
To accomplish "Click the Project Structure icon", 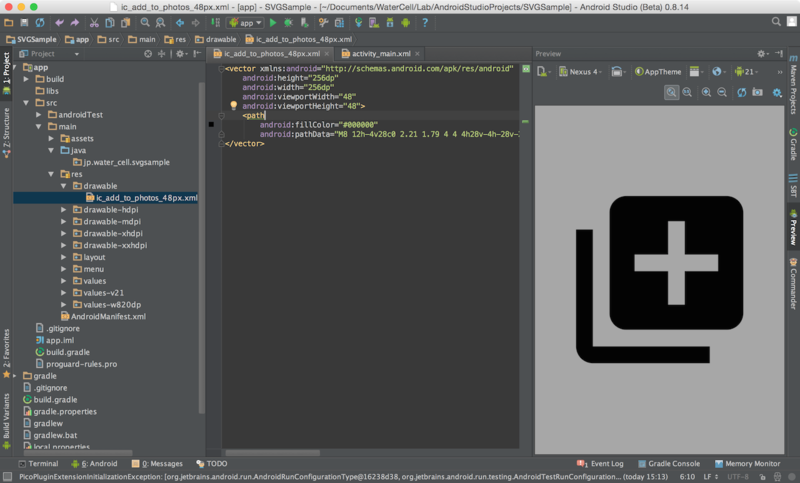I will tap(339, 22).
